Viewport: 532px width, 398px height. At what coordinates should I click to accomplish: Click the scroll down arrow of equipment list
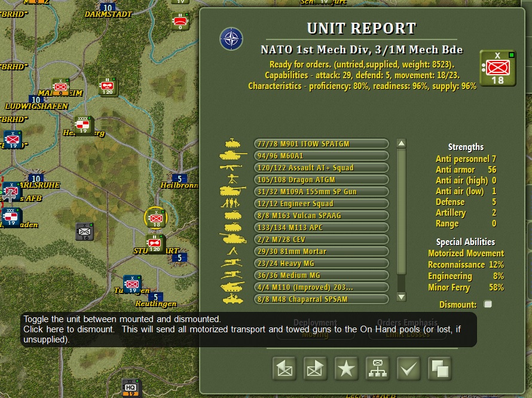(401, 297)
